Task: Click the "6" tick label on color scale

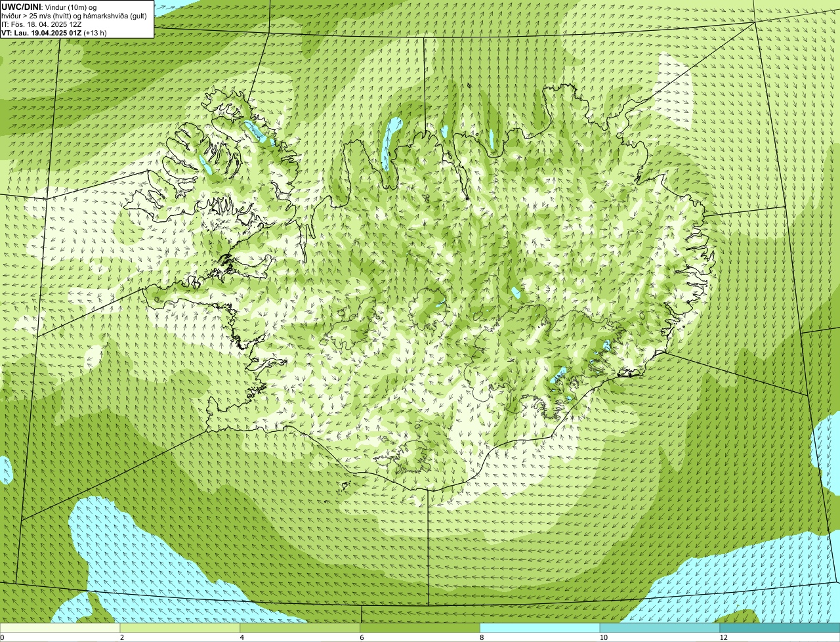Action: pyautogui.click(x=362, y=637)
